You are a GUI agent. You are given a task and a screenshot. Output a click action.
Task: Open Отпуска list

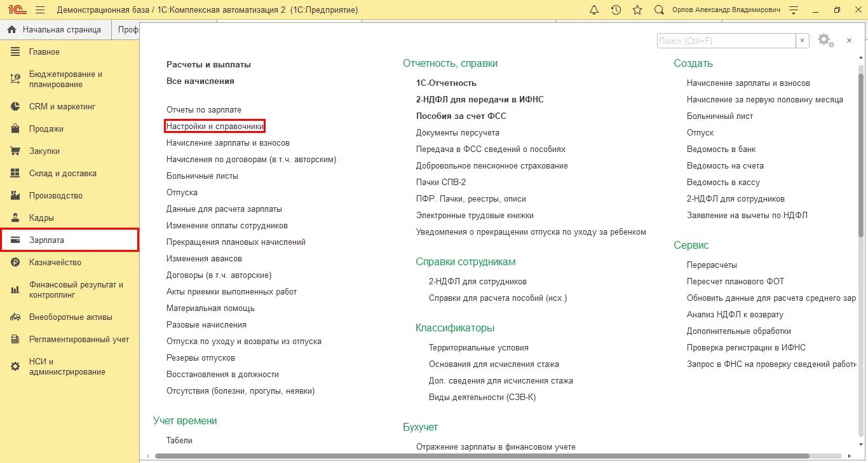point(182,193)
